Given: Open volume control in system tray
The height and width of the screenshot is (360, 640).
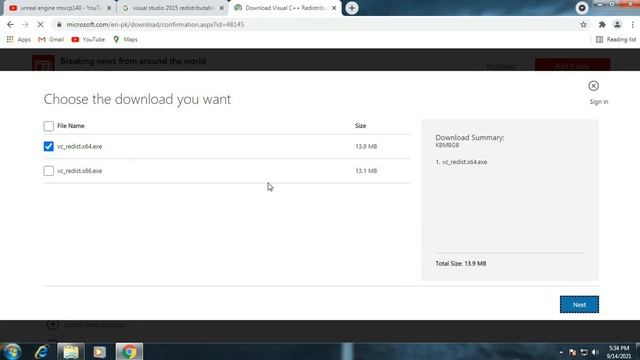Looking at the screenshot, I should (x=595, y=352).
